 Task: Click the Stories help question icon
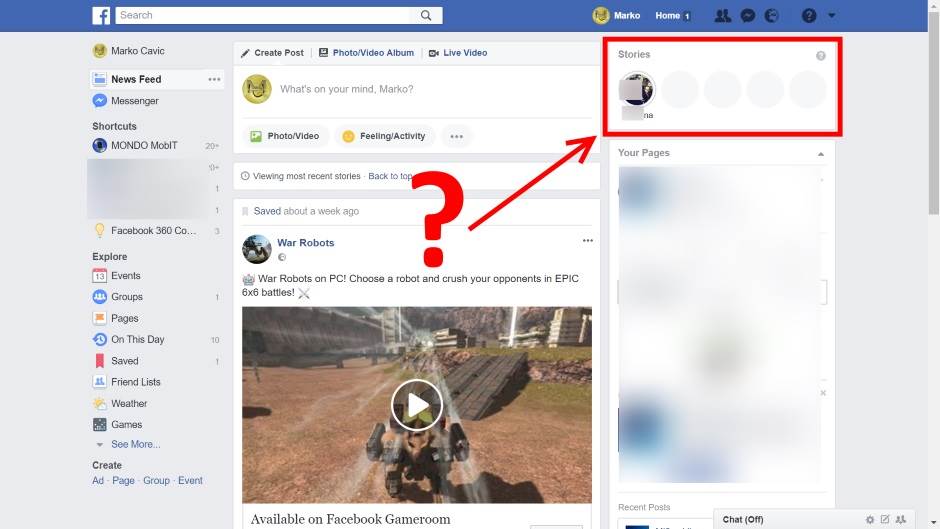click(821, 55)
